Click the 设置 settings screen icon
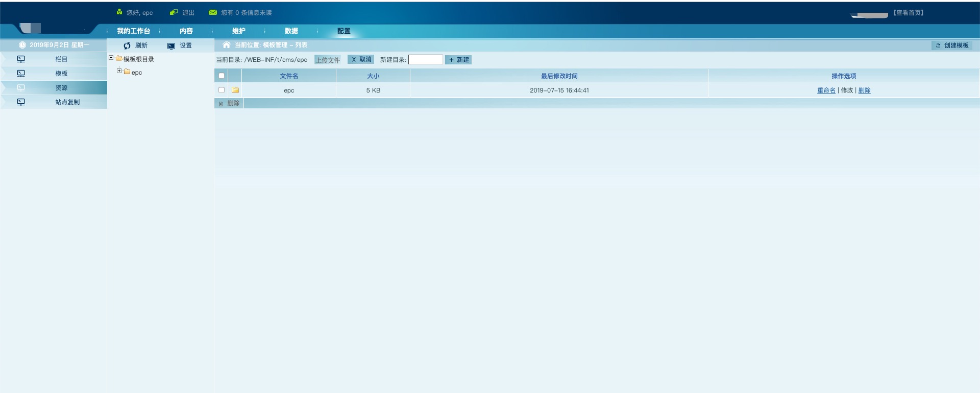 [x=171, y=46]
